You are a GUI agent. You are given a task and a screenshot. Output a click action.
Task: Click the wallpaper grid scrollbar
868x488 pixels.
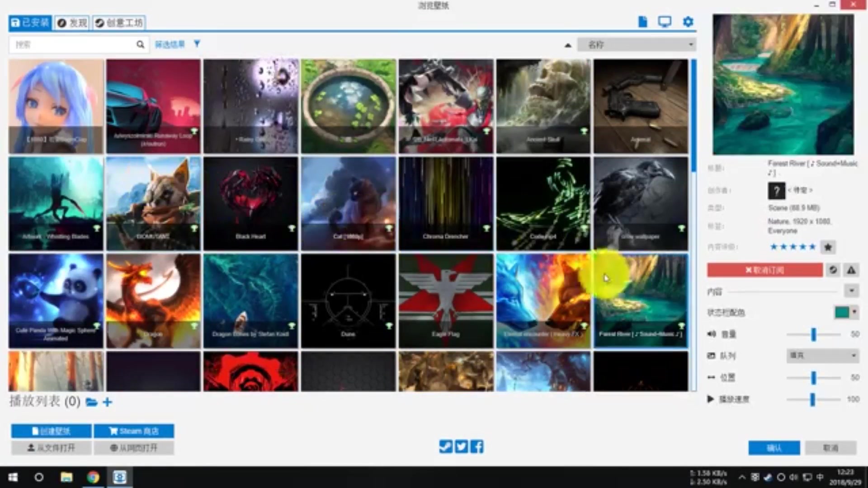[693, 115]
